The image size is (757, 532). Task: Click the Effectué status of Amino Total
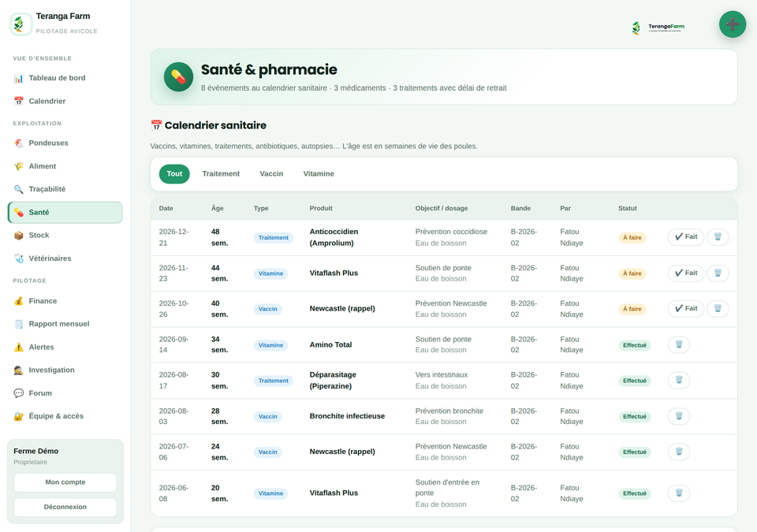(634, 345)
